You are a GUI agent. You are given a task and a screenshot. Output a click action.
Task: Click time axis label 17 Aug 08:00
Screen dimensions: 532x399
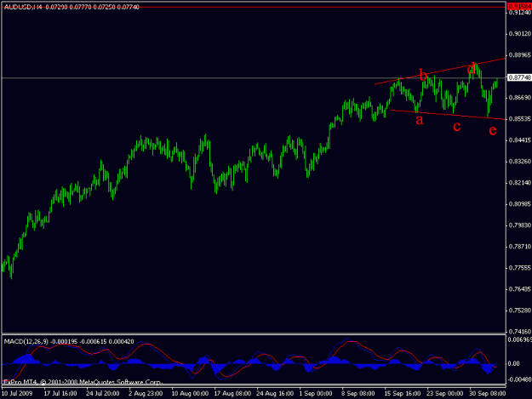(232, 393)
